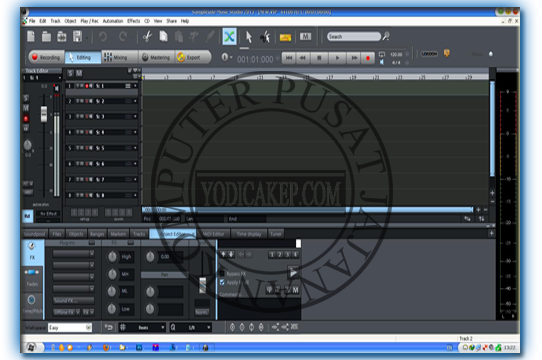The width and height of the screenshot is (542, 360).
Task: Expand the track S: 5 dropdown arrow
Action: click(135, 148)
